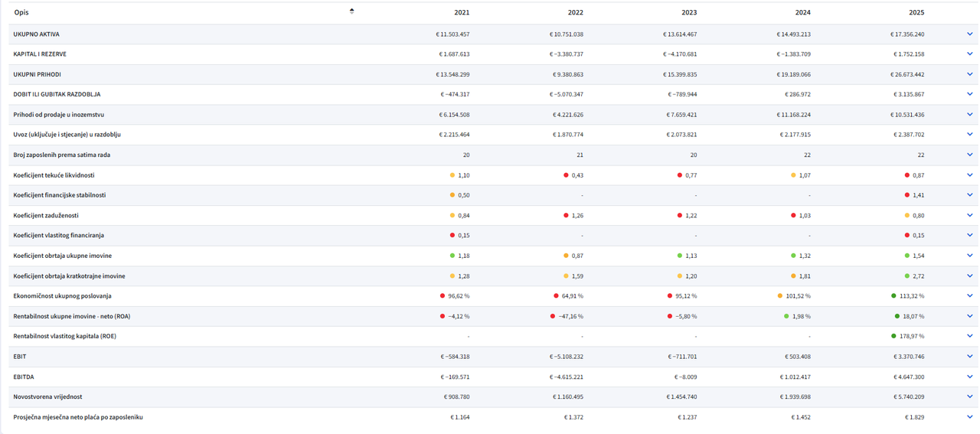Screen dimensions: 980x434
Task: Click the 2023 export revenue € 7.659.421
Action: click(681, 114)
